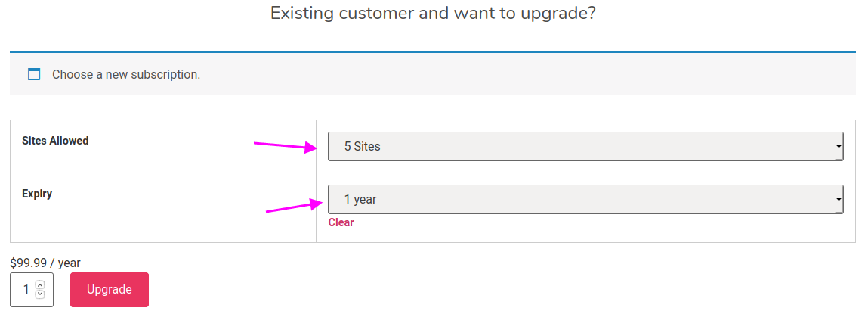
Task: Open the Expiry dropdown showing 1 year
Action: 585,199
